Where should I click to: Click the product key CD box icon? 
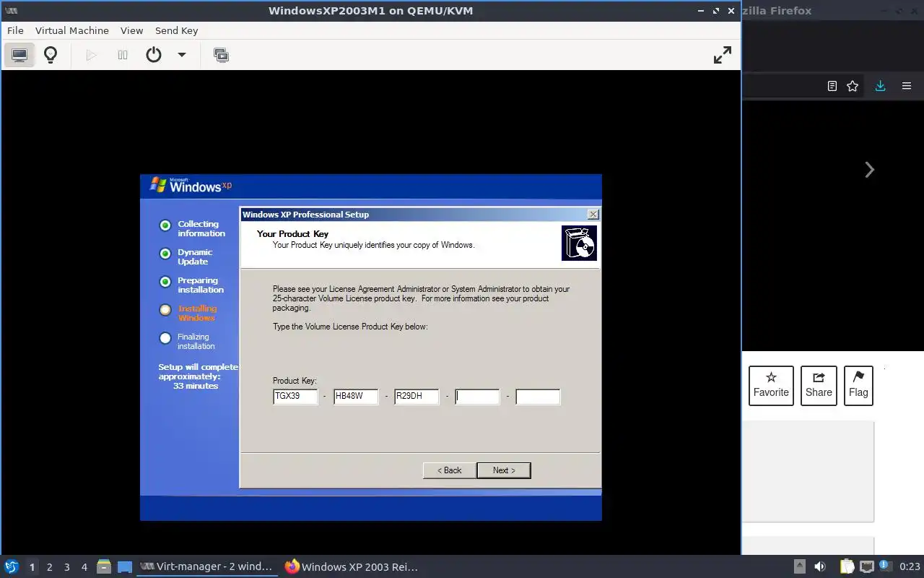[579, 243]
